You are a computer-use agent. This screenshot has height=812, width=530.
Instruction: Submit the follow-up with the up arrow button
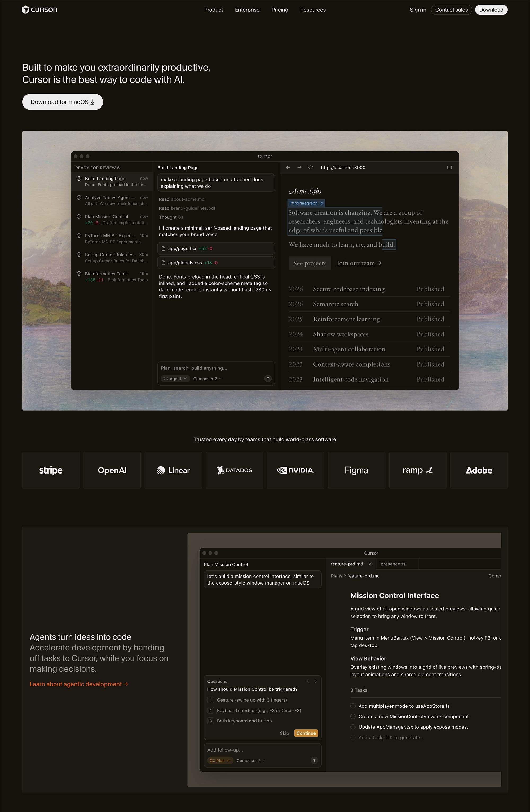[x=314, y=760]
